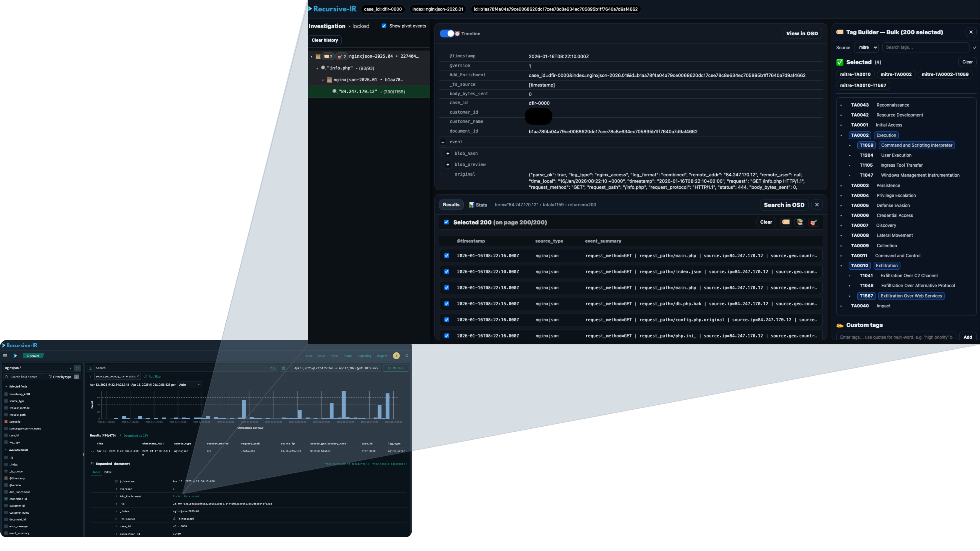Click the checkmark next to Search tags

click(975, 48)
